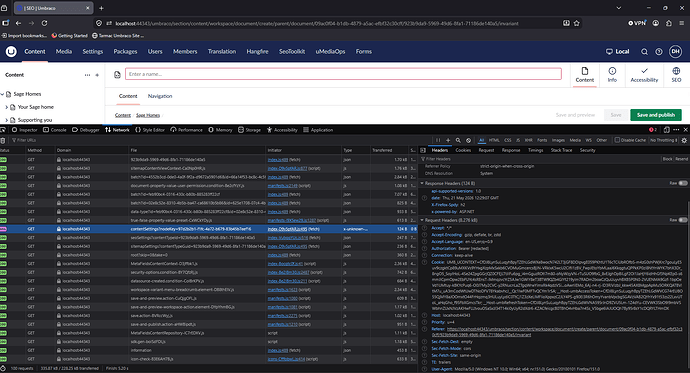Image resolution: width=690 pixels, height=373 pixels.
Task: Reload the browser page
Action: click(44, 23)
